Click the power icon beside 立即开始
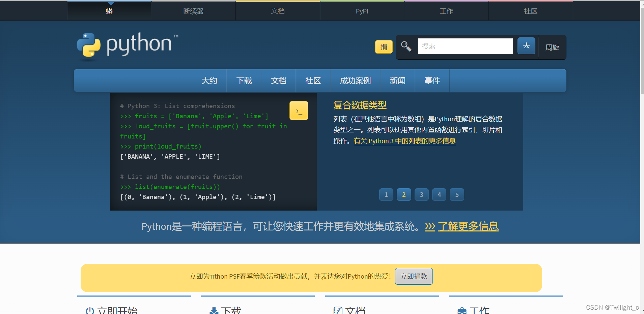 (90, 310)
